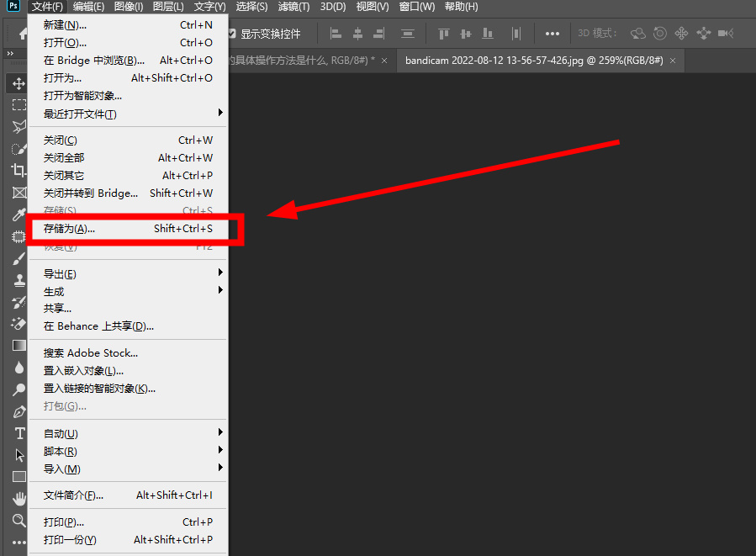Pick the Crop tool

(19, 171)
